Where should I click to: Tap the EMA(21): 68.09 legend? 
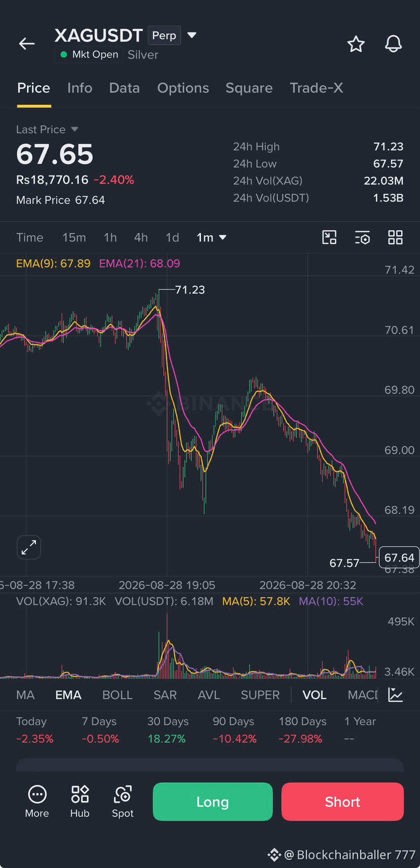[139, 263]
